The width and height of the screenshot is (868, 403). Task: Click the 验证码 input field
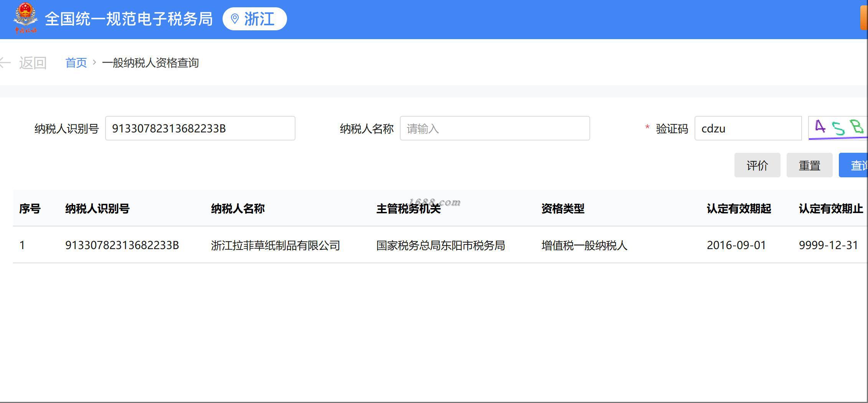748,128
